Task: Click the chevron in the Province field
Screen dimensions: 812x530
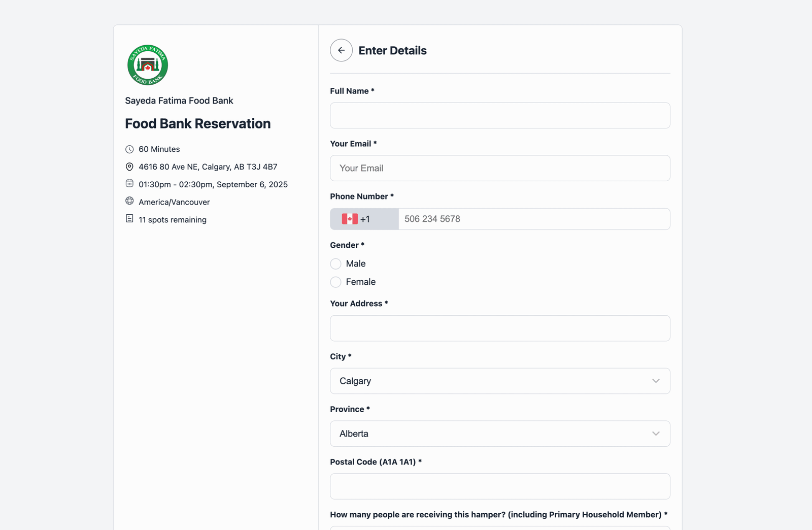Action: point(656,434)
